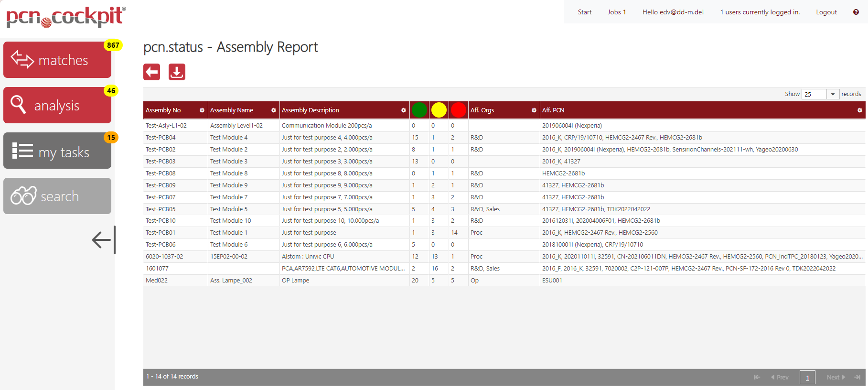Open the matches sidebar tile
The height and width of the screenshot is (390, 868).
[57, 60]
